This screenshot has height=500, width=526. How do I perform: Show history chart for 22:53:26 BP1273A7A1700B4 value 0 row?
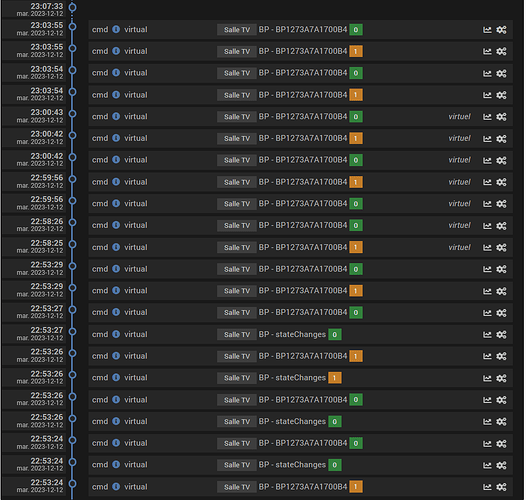pos(487,400)
